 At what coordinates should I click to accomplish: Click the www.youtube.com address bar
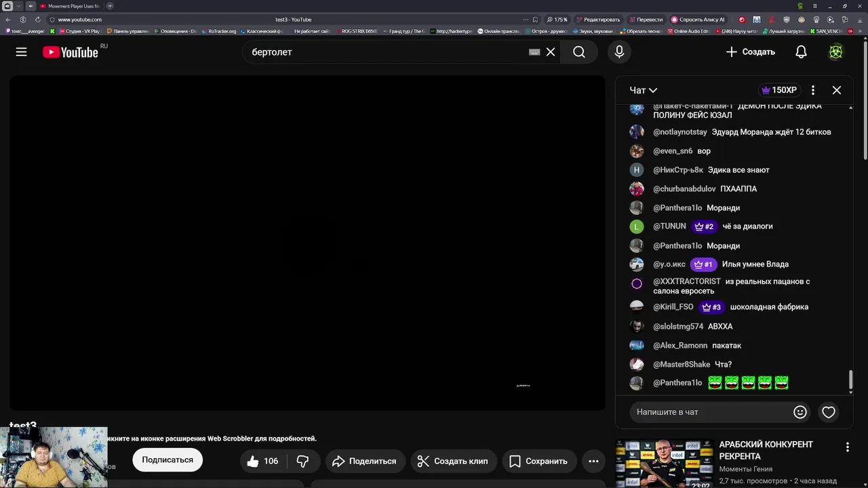(x=79, y=20)
